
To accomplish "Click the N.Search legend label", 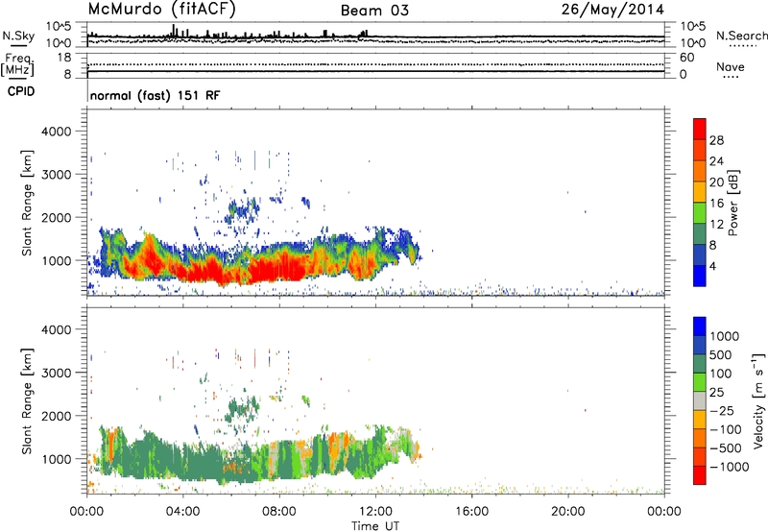I will [741, 36].
